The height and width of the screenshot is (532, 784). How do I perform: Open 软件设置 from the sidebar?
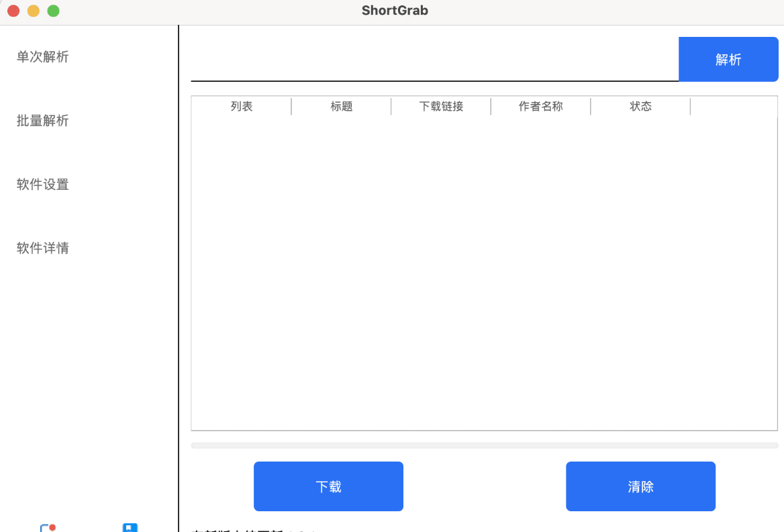(43, 184)
